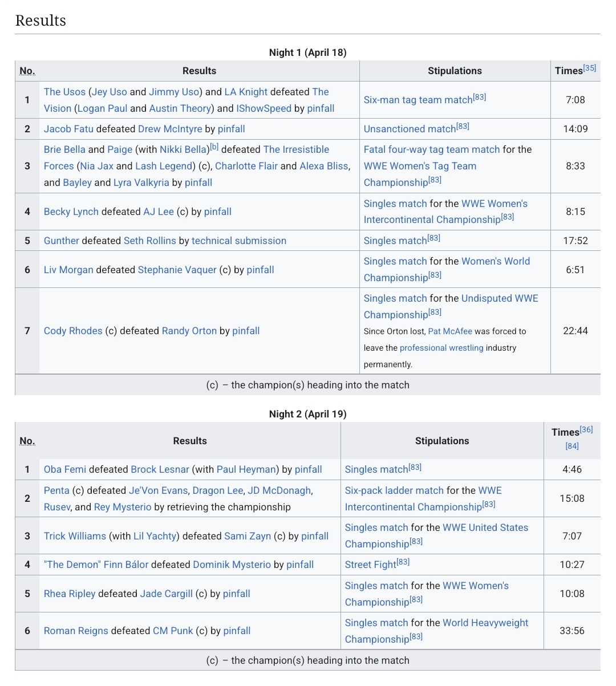Open the Unsanctioned match link
Image resolution: width=616 pixels, height=686 pixels.
point(410,129)
